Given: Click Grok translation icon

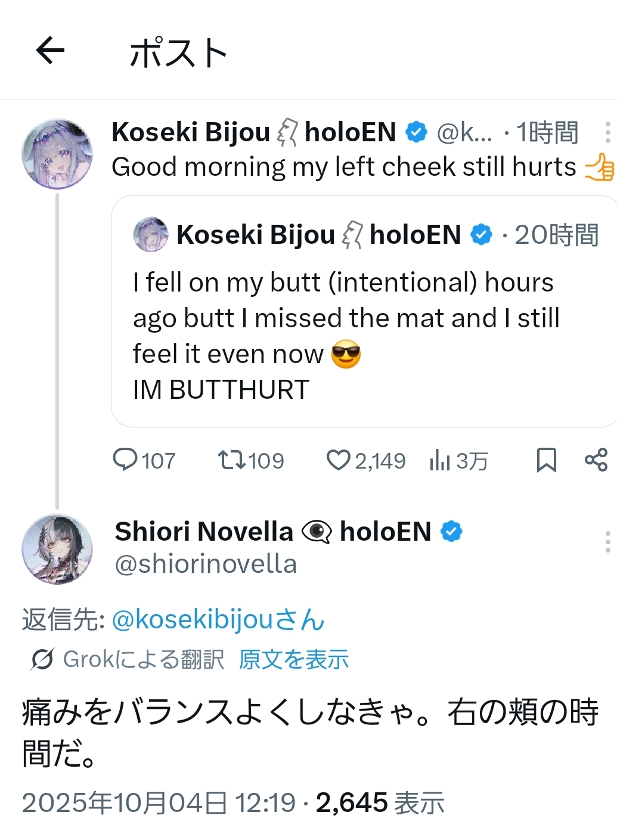Looking at the screenshot, I should pos(43,659).
